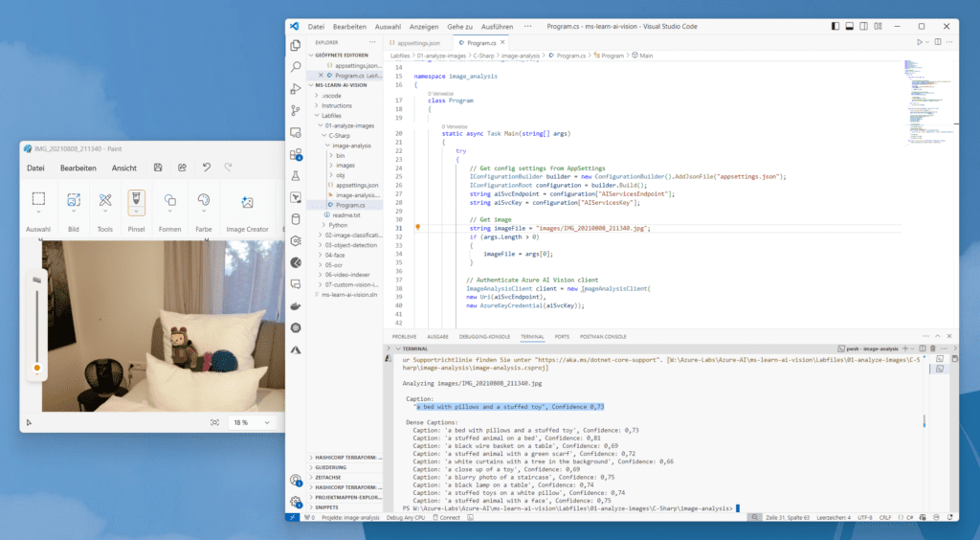Toggle the panel layout icon in title bar
The width and height of the screenshot is (980, 540).
850,26
